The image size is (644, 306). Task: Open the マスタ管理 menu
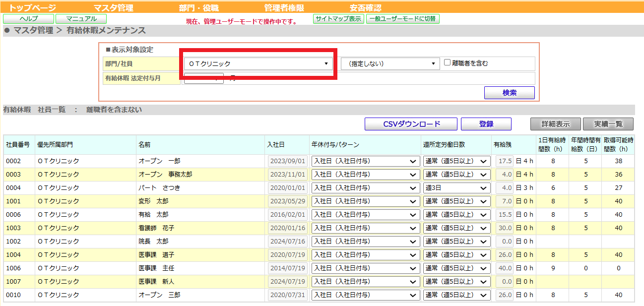click(114, 8)
